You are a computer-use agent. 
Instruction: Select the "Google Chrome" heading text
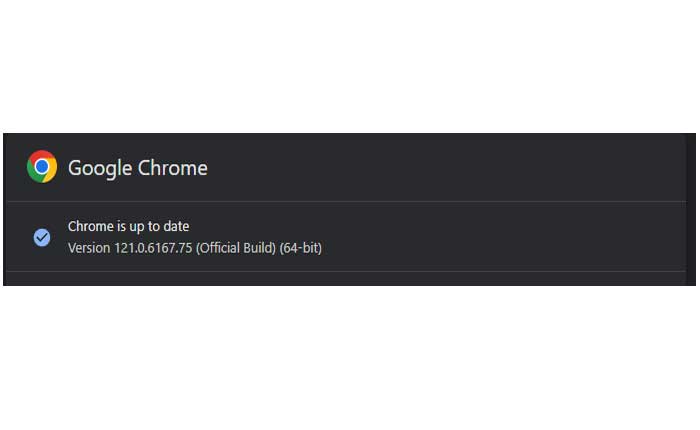click(138, 168)
